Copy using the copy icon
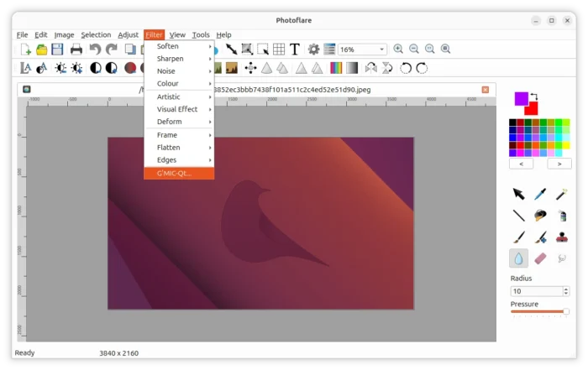This screenshot has height=370, width=588. (130, 49)
